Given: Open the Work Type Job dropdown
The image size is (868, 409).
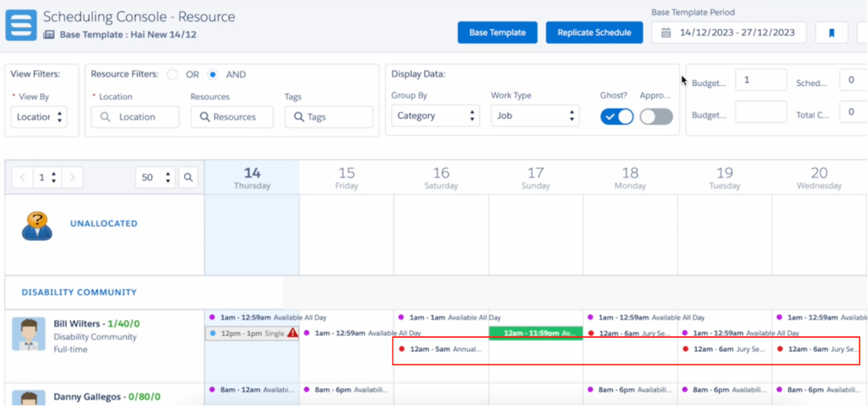Looking at the screenshot, I should [x=534, y=115].
